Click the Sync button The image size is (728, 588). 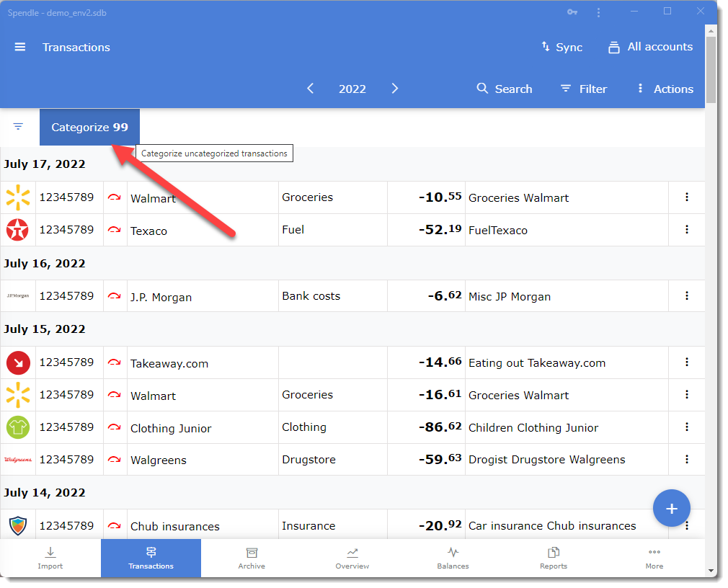tap(562, 47)
